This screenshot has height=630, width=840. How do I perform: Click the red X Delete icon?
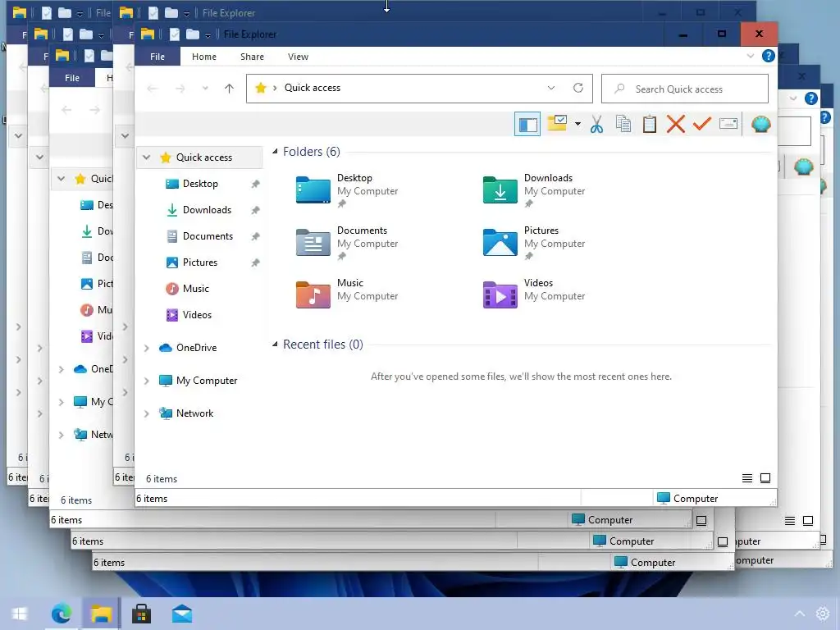(676, 125)
